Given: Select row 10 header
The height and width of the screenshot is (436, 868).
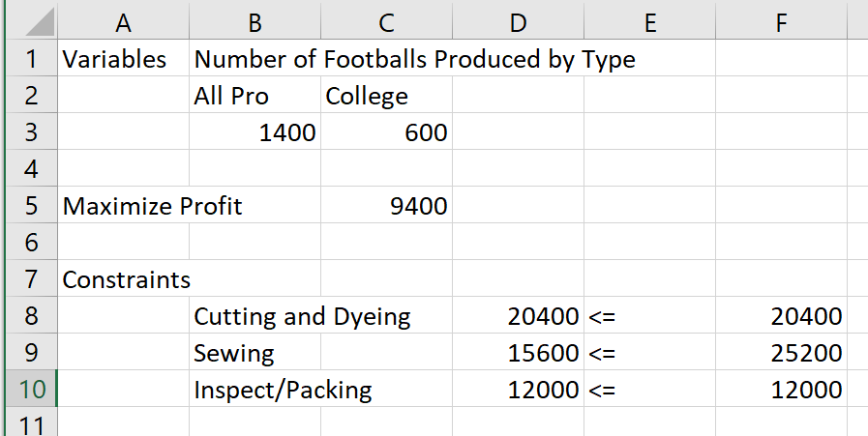Looking at the screenshot, I should 29,390.
